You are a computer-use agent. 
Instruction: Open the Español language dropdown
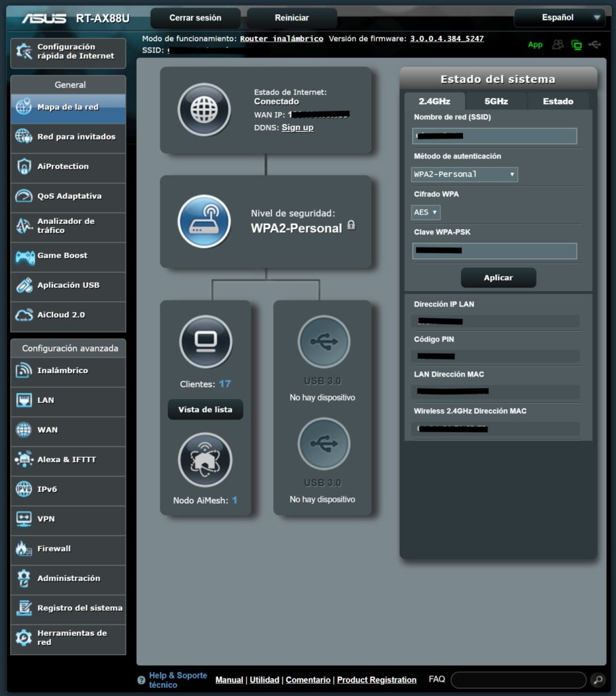558,18
